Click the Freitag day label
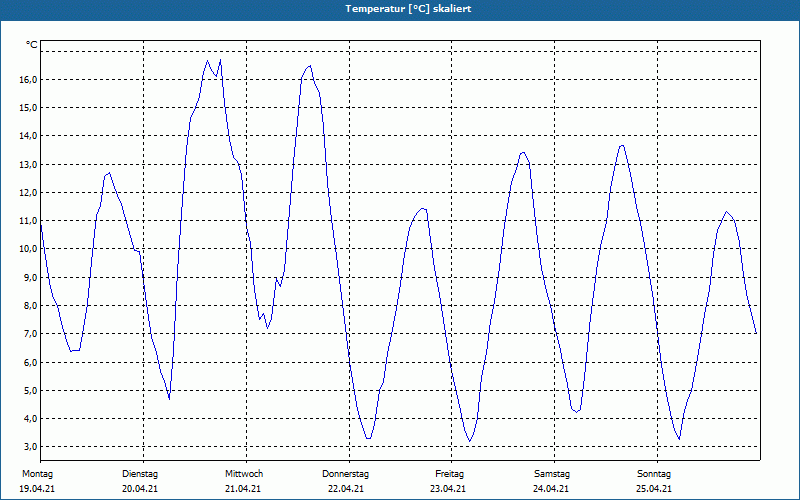The width and height of the screenshot is (800, 500). click(x=449, y=474)
